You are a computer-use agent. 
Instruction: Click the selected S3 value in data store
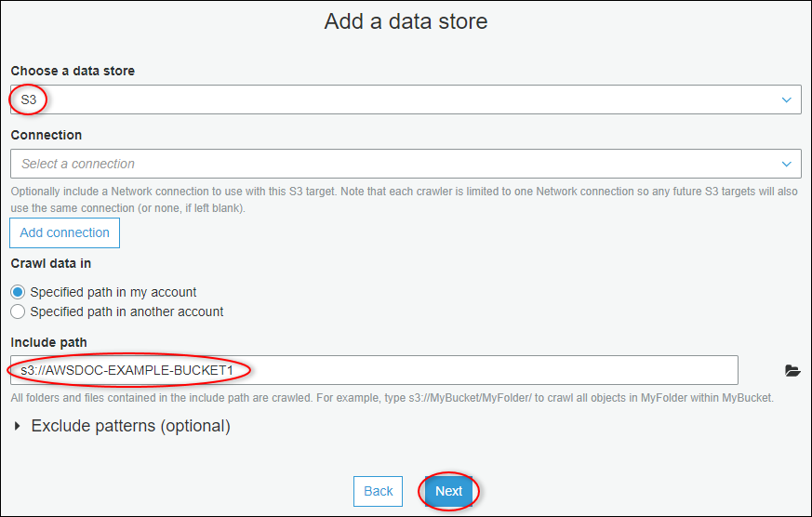pos(29,99)
